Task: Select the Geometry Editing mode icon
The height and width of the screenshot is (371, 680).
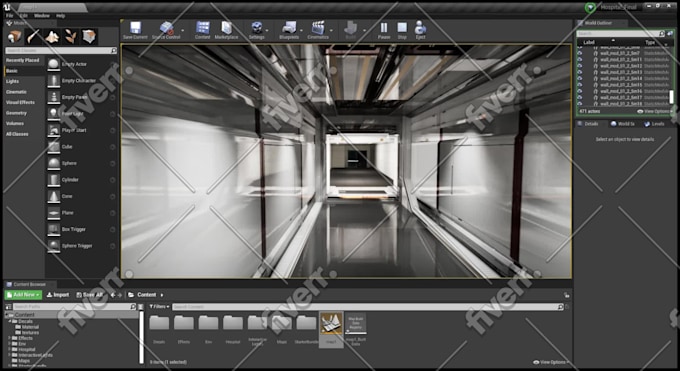Action: point(89,36)
